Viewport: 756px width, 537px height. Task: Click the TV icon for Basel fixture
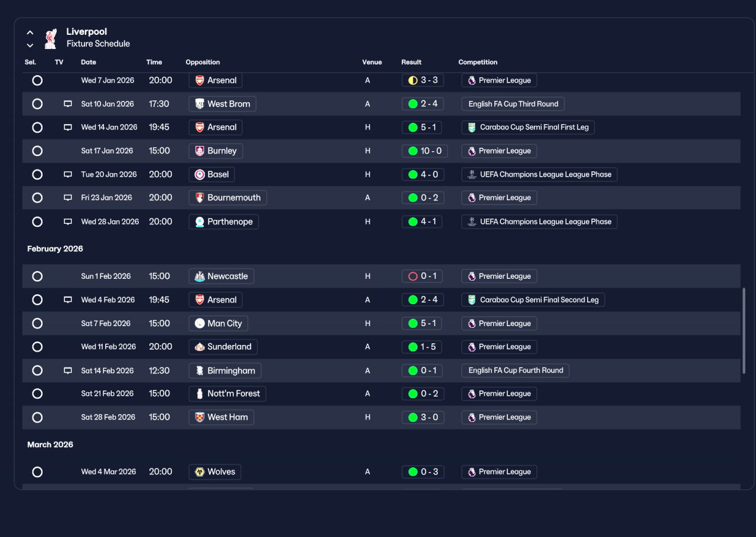[x=68, y=174]
